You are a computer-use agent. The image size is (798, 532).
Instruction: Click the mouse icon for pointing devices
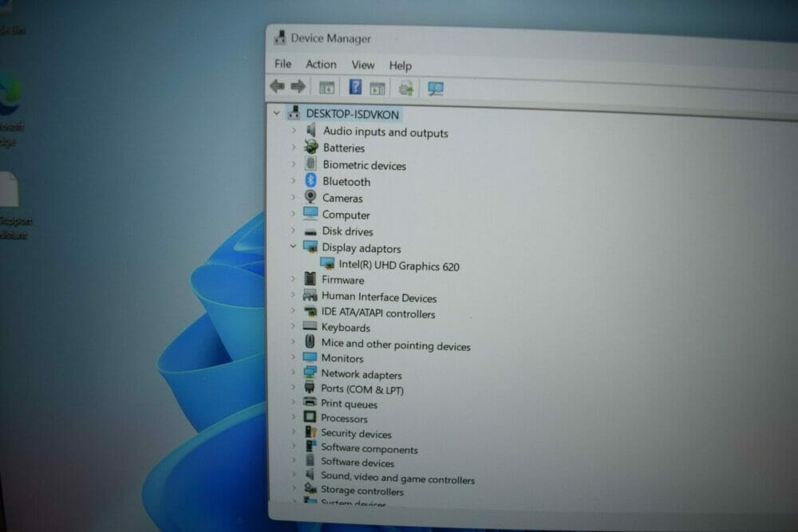tap(310, 341)
